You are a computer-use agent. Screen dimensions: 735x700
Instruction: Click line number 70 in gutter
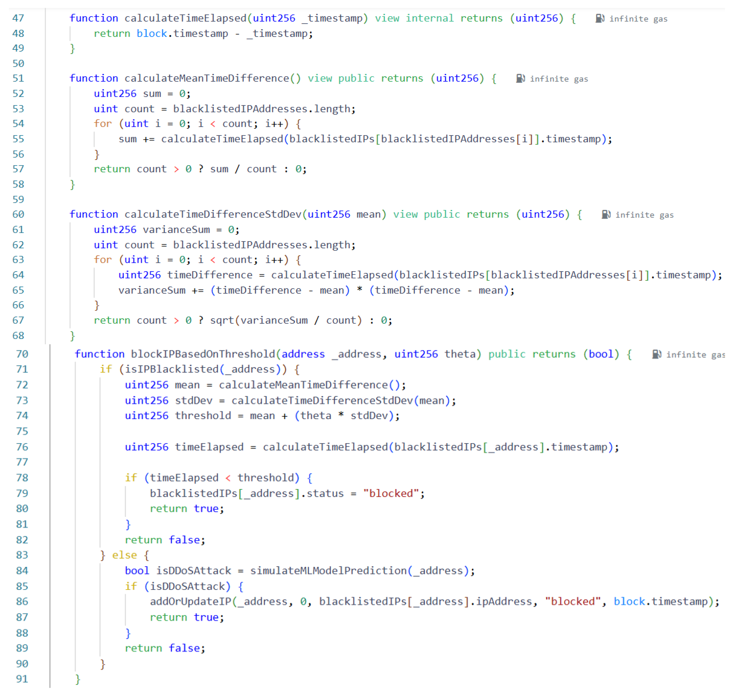pyautogui.click(x=22, y=354)
